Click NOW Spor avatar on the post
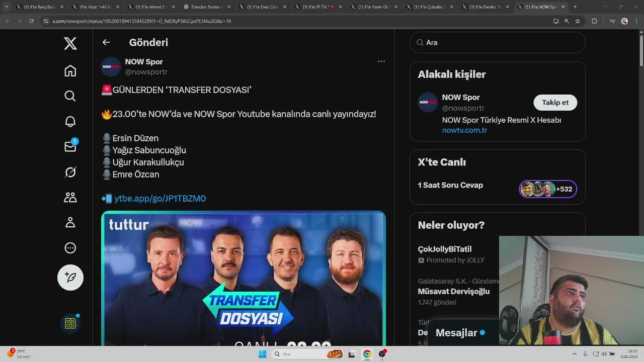 coord(111,66)
